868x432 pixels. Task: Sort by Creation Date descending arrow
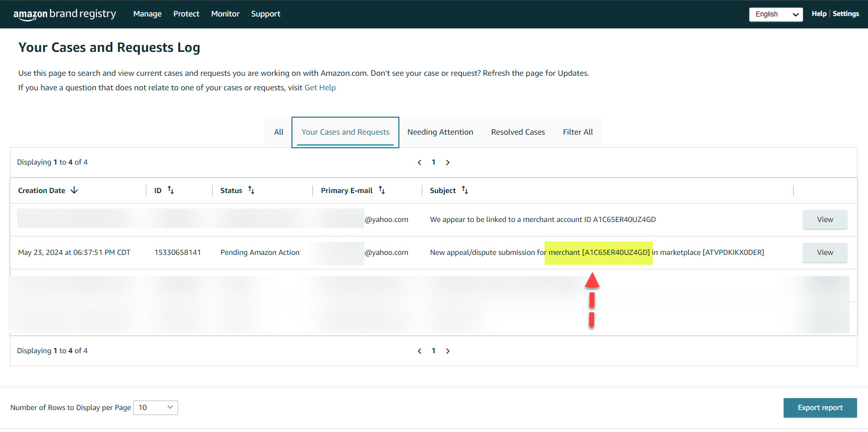point(74,190)
